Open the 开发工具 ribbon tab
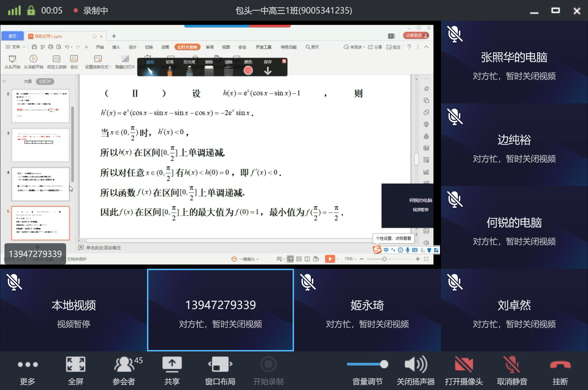Screen dimensions: 588x390 tap(263, 47)
